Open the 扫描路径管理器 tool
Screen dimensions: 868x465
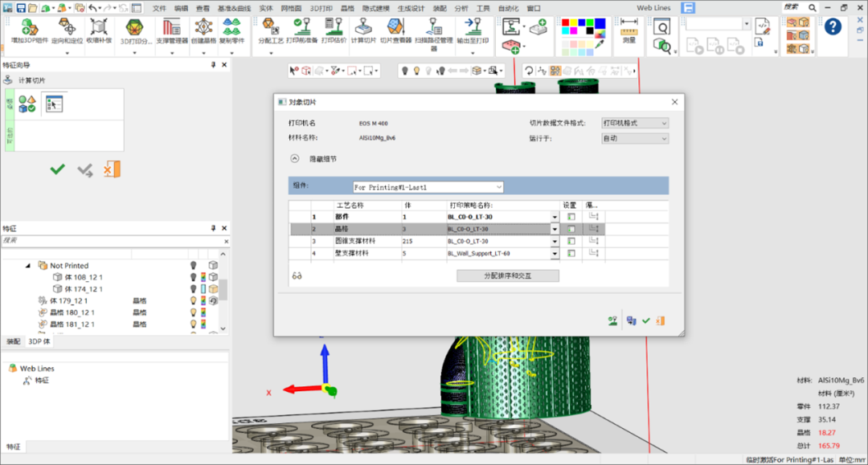(433, 33)
